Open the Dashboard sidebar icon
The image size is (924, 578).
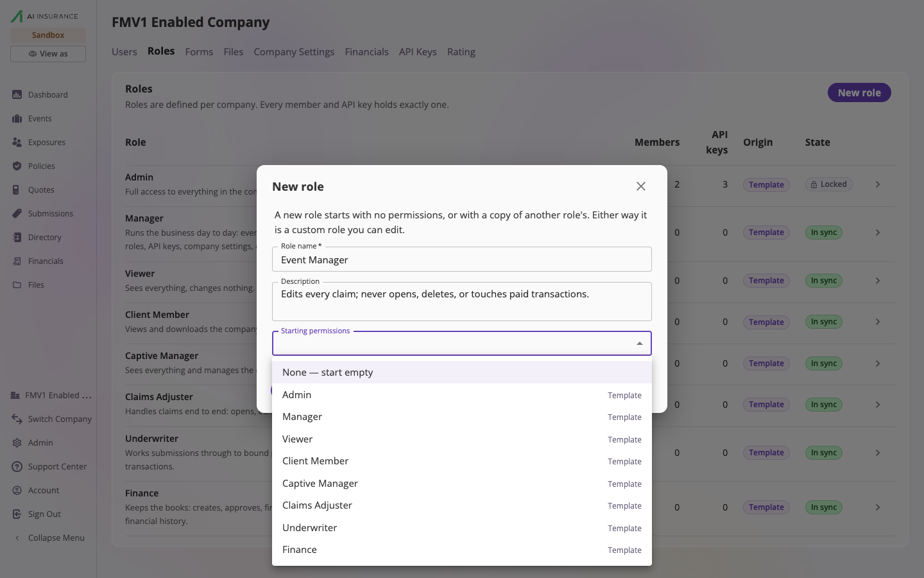17,94
